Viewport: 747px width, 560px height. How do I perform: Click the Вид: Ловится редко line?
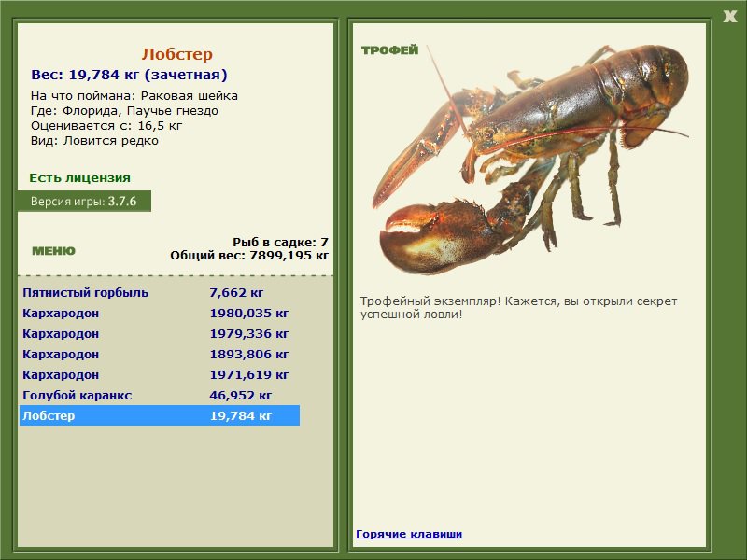click(94, 141)
